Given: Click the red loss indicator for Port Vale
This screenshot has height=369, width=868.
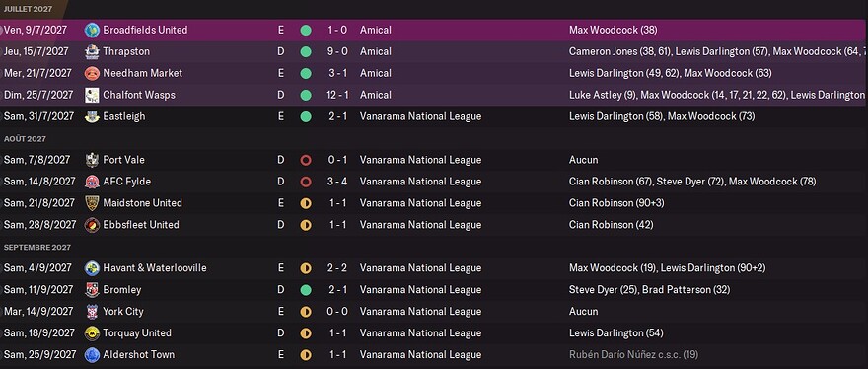Looking at the screenshot, I should [306, 160].
